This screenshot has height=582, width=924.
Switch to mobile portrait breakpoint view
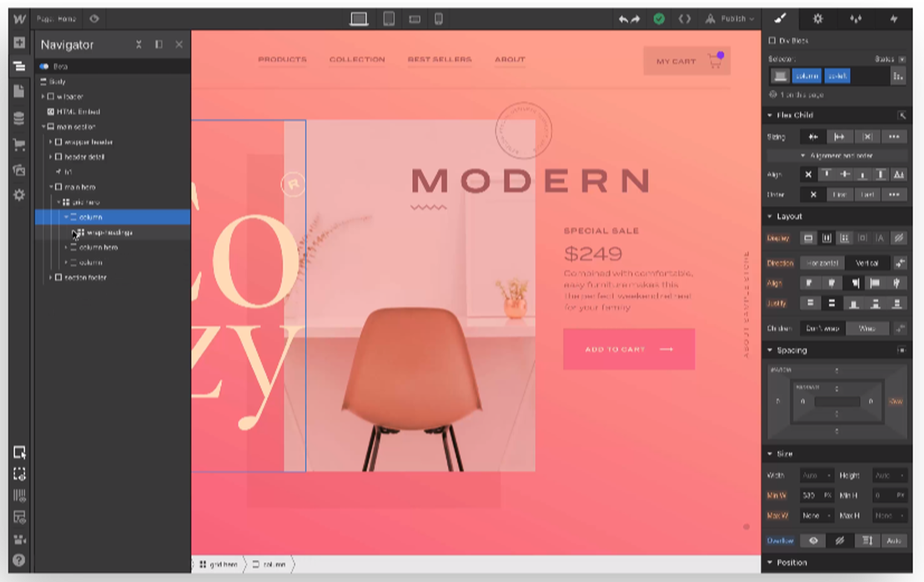click(439, 19)
